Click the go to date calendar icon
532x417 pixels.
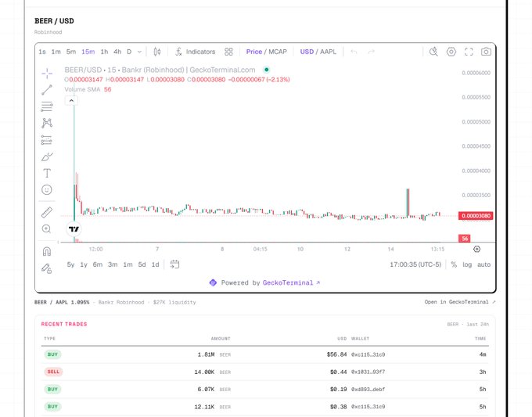174,264
